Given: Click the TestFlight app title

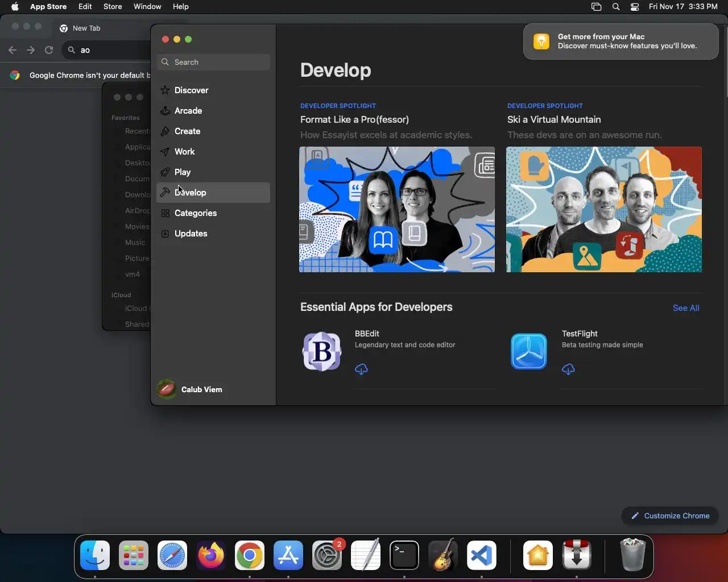Looking at the screenshot, I should (580, 334).
